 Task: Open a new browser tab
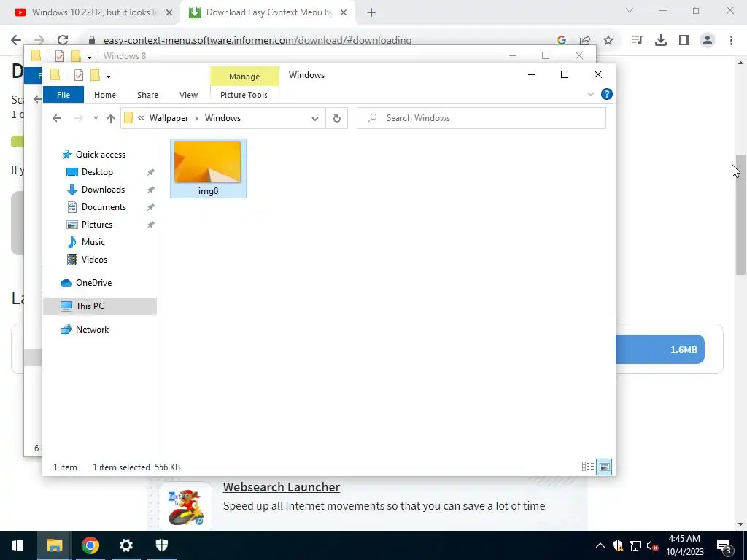click(371, 12)
